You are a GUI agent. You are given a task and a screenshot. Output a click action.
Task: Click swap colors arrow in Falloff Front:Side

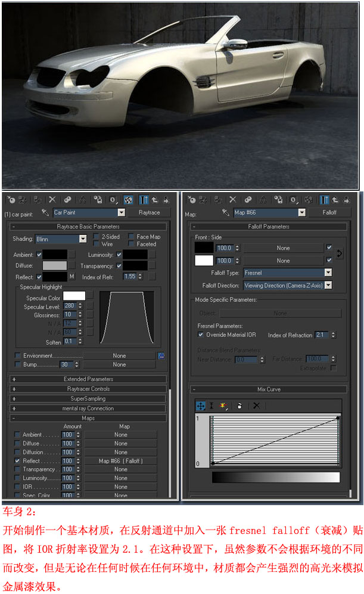pos(340,253)
